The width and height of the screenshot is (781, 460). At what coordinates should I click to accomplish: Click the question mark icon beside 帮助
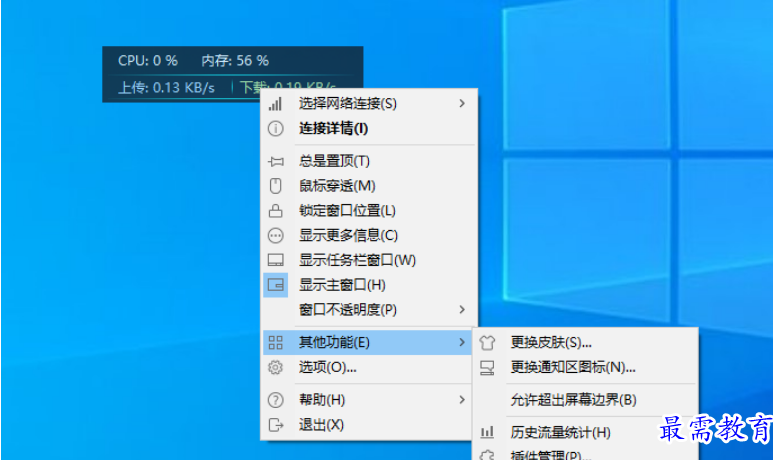pyautogui.click(x=275, y=400)
